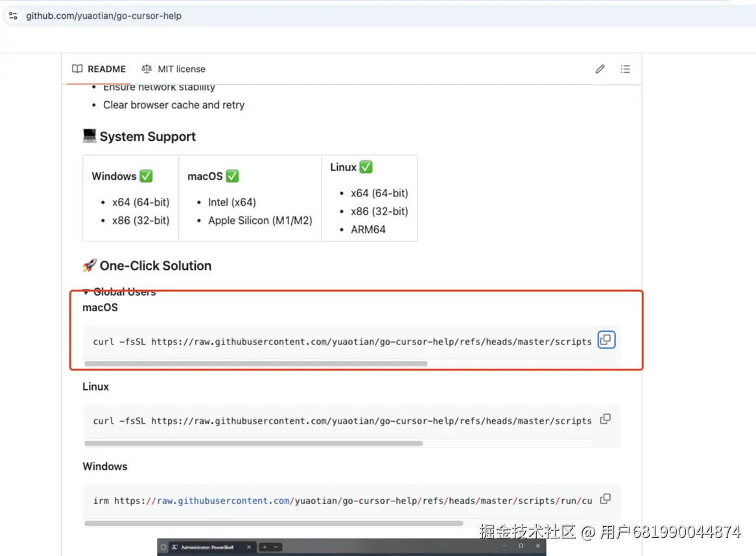The height and width of the screenshot is (556, 756).
Task: Click the URL github.com/yuaotian/go-cursor-help
Action: (x=104, y=16)
